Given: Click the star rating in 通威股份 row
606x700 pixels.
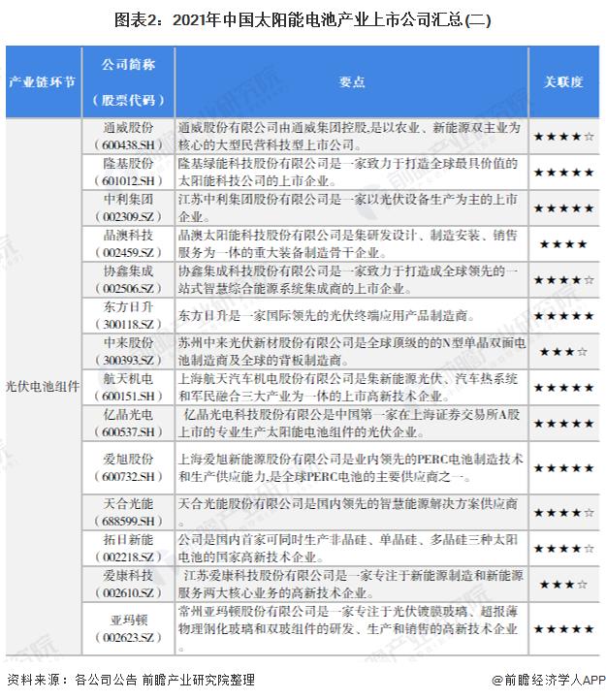Looking at the screenshot, I should click(x=564, y=137).
